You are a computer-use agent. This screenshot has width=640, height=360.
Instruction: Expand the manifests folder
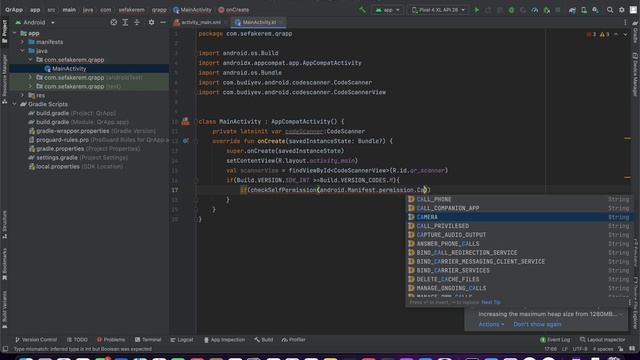tap(23, 42)
